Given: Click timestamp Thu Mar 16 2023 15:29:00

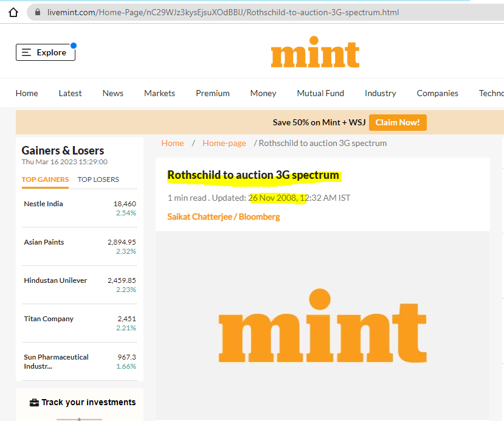Looking at the screenshot, I should click(x=64, y=162).
